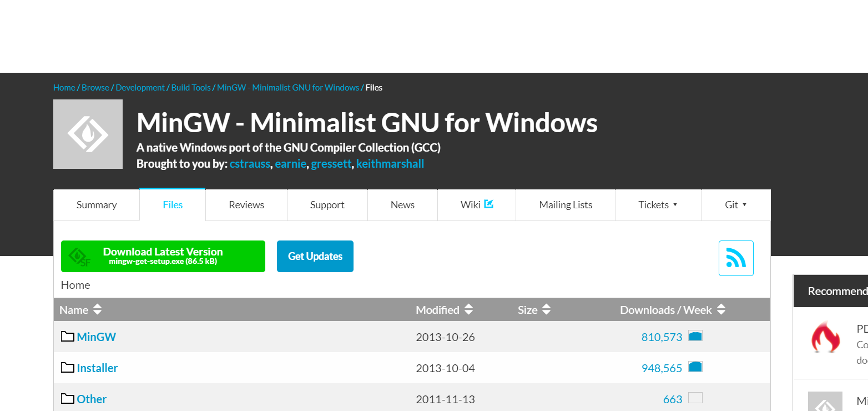Open MinGW - Minimalist GNU for Windows breadcrumb

pos(288,88)
